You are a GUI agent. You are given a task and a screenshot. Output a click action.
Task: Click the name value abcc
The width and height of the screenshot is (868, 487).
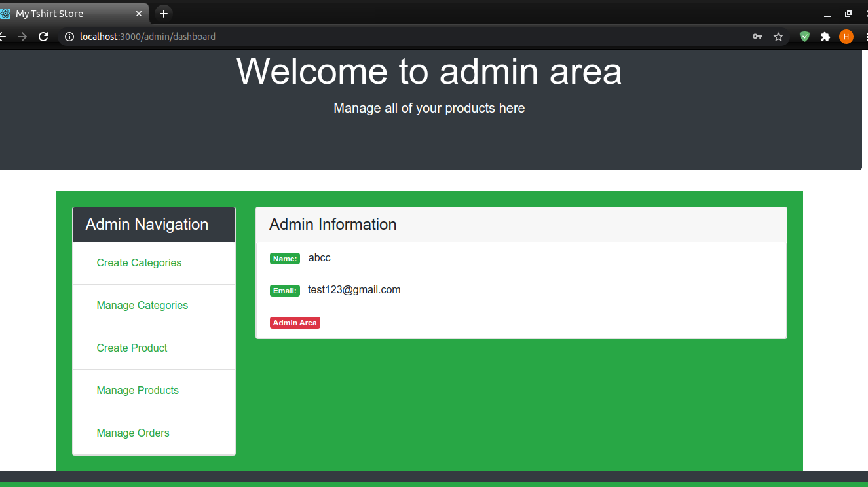[x=320, y=258]
